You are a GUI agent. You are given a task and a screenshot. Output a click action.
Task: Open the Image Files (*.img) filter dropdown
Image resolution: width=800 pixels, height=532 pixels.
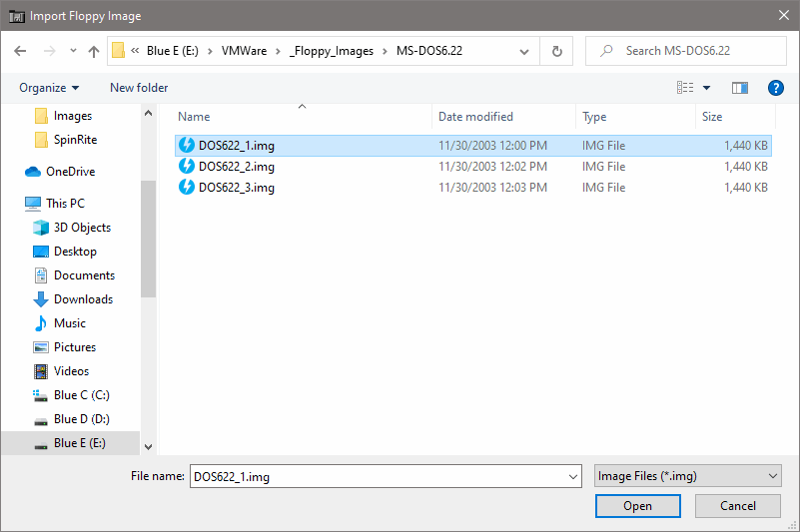687,476
